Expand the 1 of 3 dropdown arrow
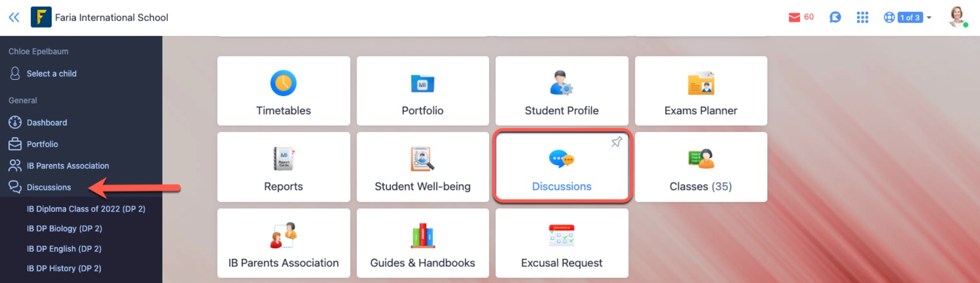This screenshot has height=283, width=980. (929, 18)
